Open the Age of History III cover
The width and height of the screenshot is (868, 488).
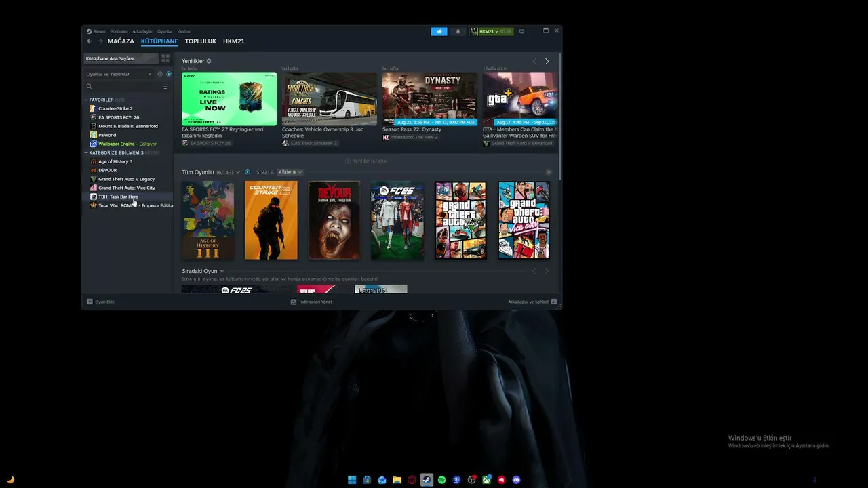(208, 220)
